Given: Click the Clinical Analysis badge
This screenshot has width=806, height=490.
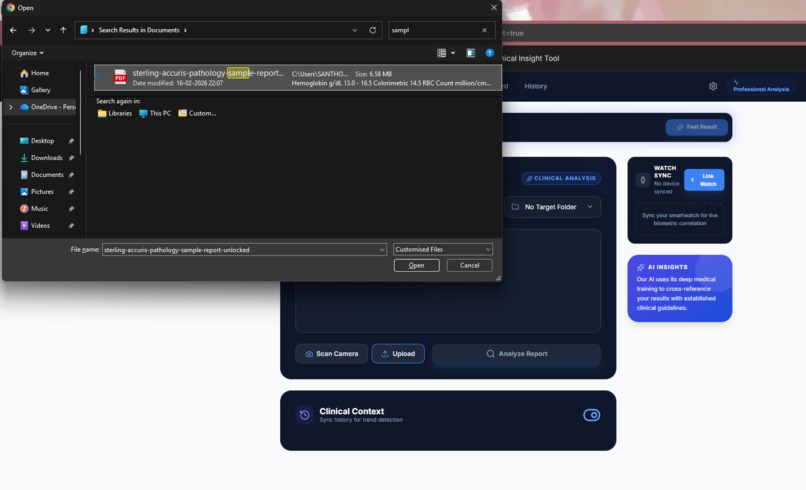Looking at the screenshot, I should (561, 178).
